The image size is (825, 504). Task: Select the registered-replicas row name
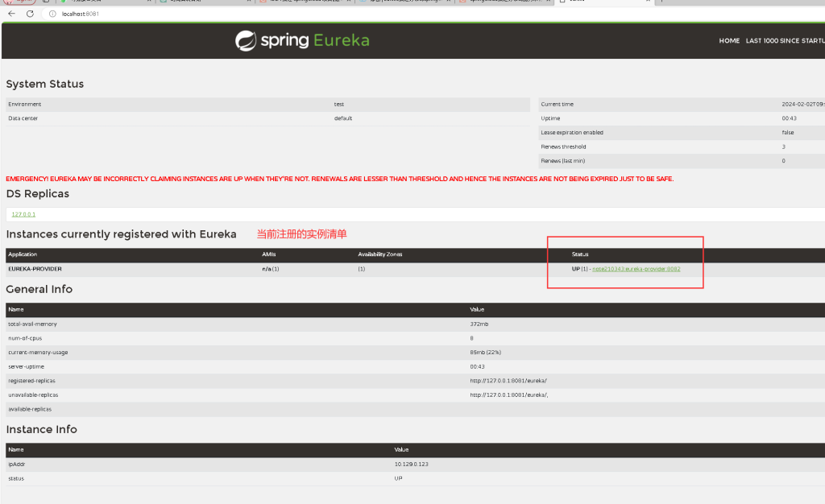click(31, 381)
